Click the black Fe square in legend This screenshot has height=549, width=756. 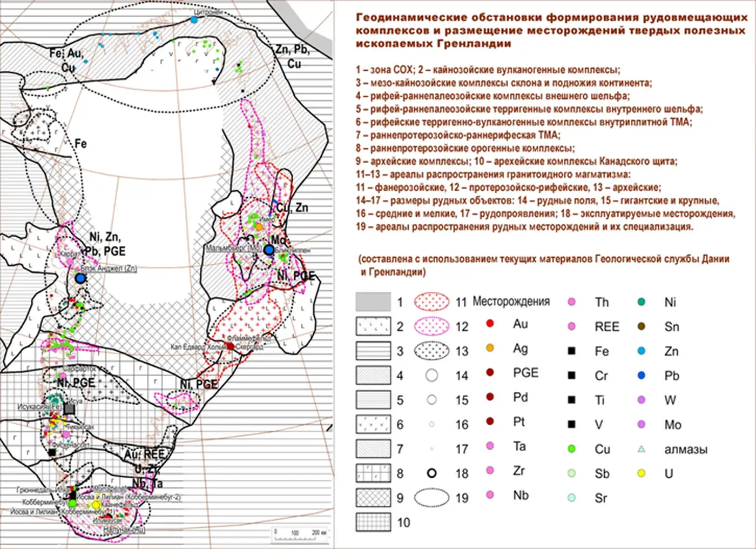click(572, 351)
